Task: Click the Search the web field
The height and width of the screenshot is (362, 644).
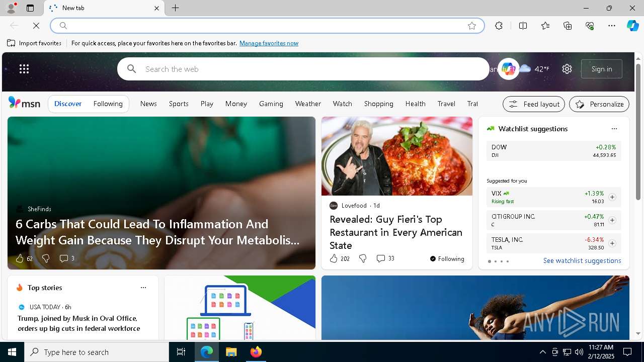Action: 303,69
